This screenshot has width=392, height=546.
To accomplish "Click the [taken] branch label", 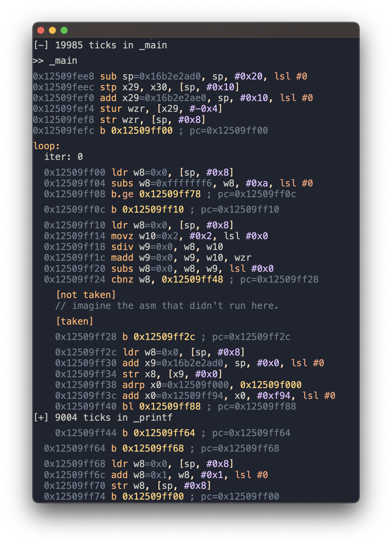I will point(75,321).
